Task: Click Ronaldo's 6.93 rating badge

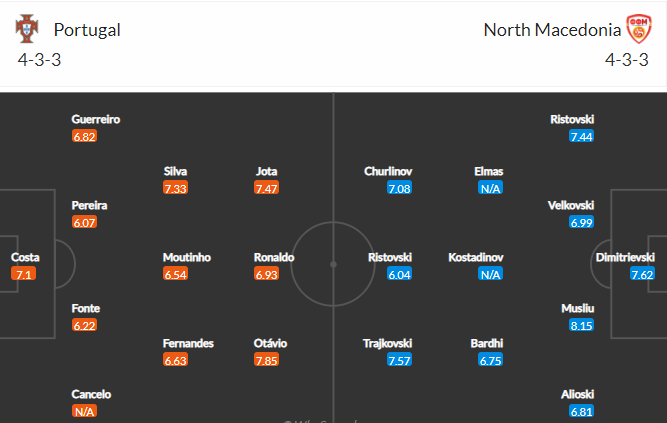Action: pos(266,274)
